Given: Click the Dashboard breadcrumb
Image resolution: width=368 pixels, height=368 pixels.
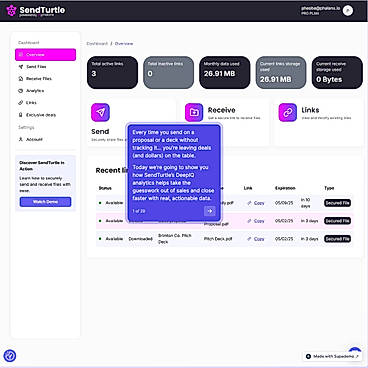Looking at the screenshot, I should tap(97, 44).
